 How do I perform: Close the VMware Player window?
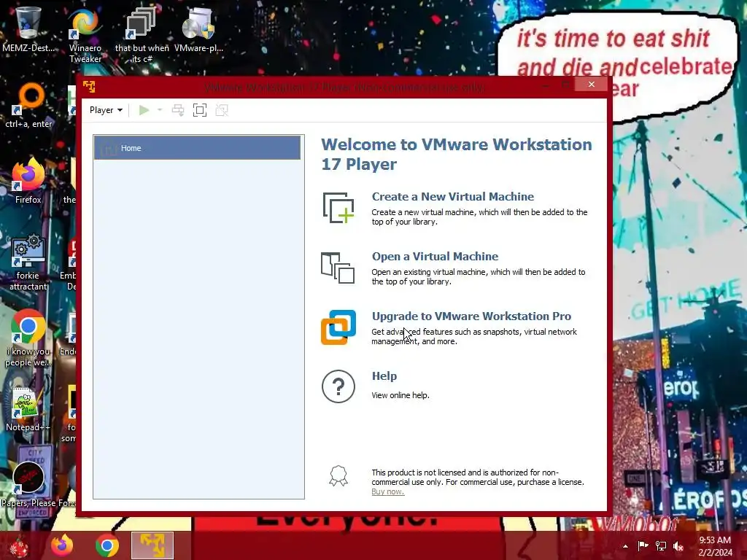coord(591,85)
